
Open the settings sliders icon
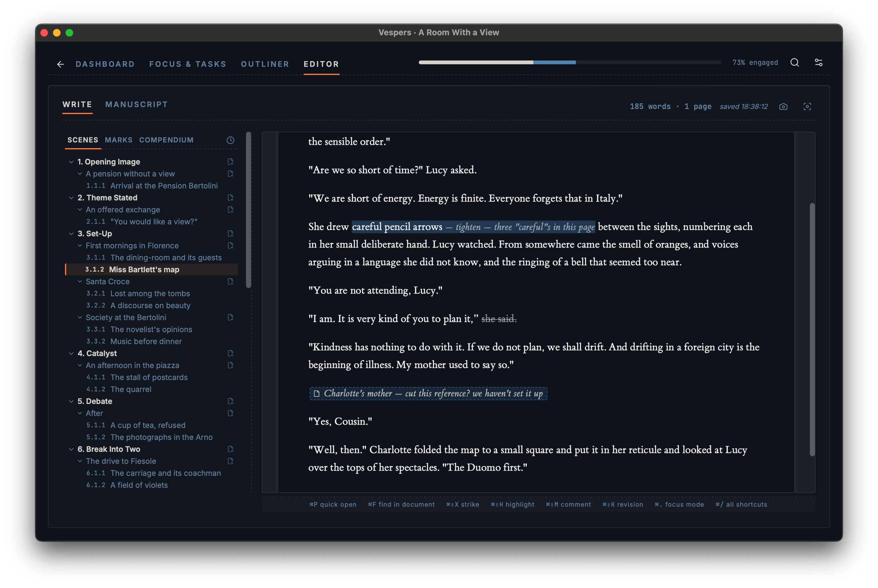point(818,62)
